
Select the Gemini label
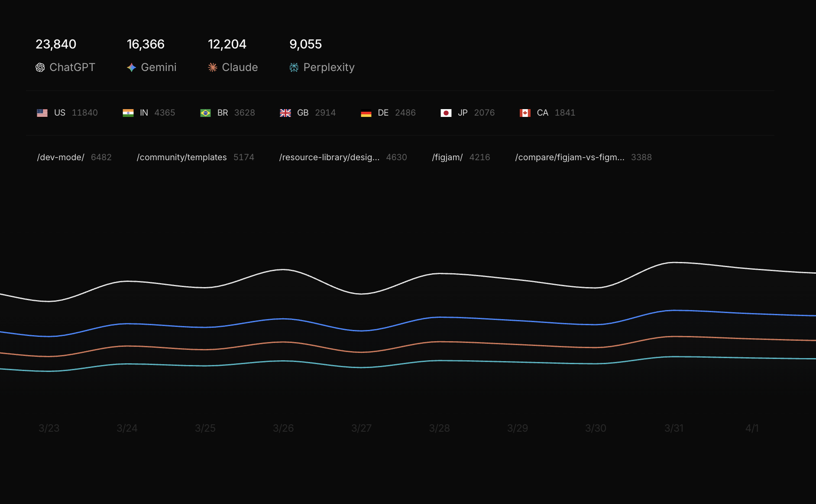click(x=159, y=68)
